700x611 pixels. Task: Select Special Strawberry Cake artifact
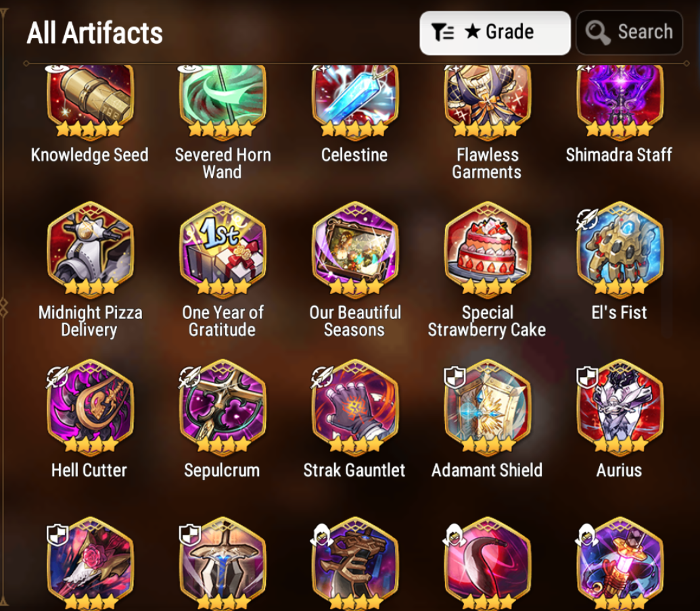coord(488,249)
